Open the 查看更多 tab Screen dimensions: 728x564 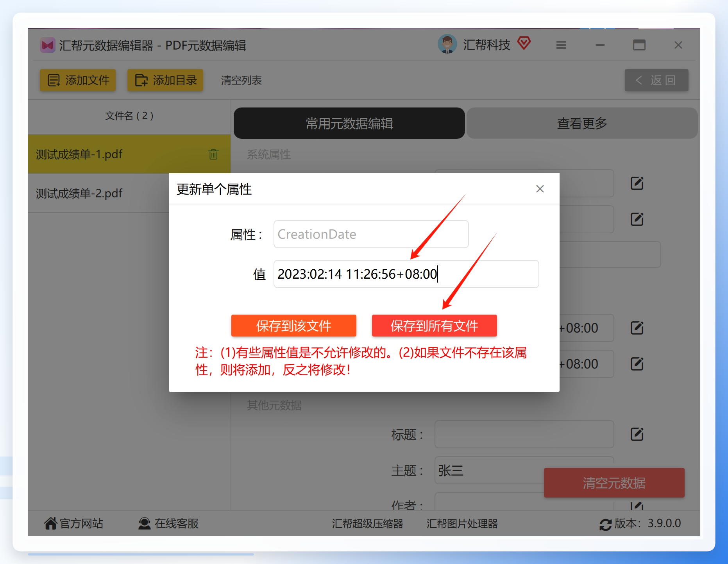[x=582, y=123]
